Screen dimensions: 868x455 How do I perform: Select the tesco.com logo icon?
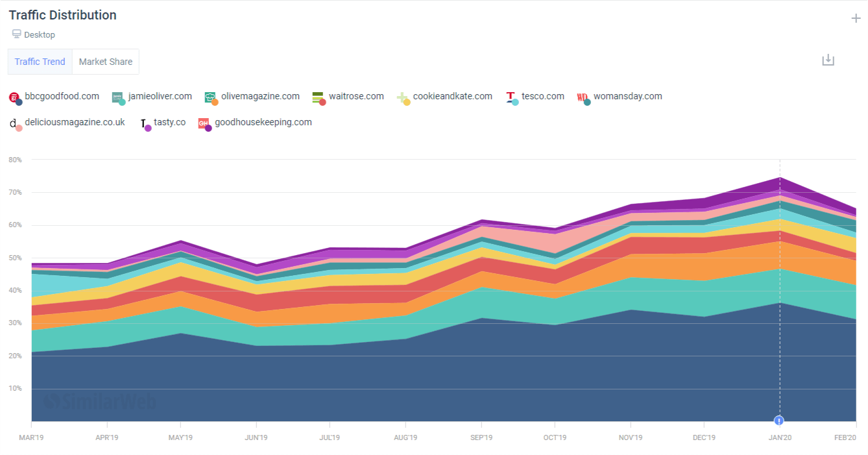pyautogui.click(x=512, y=96)
